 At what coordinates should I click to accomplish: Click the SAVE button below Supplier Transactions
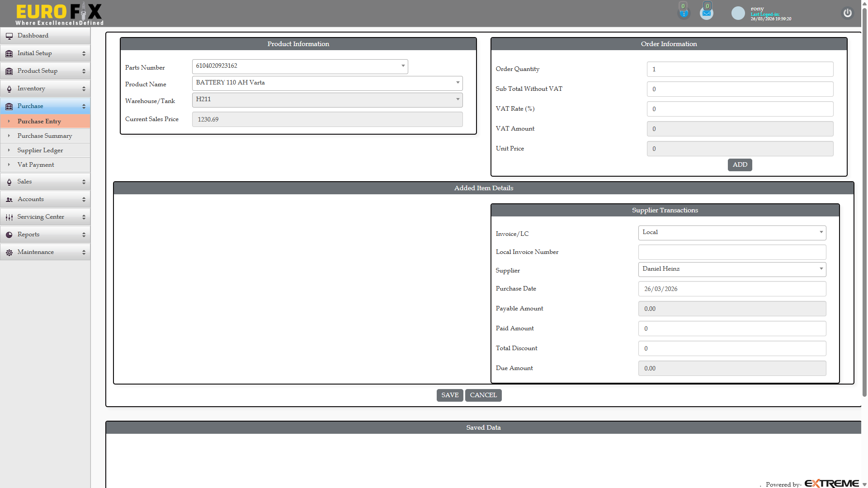click(449, 395)
